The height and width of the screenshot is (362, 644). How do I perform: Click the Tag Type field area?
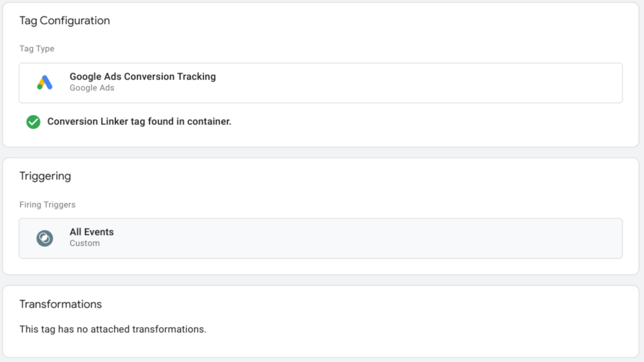pos(37,48)
